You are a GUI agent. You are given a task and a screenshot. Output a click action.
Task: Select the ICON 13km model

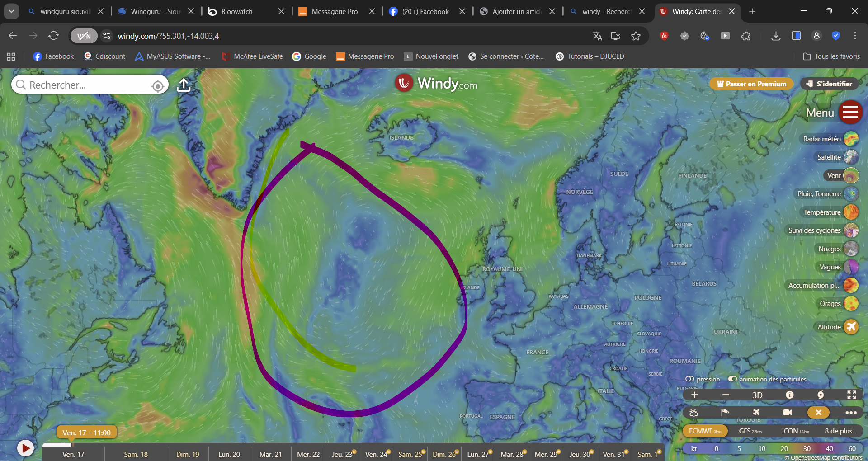click(795, 431)
